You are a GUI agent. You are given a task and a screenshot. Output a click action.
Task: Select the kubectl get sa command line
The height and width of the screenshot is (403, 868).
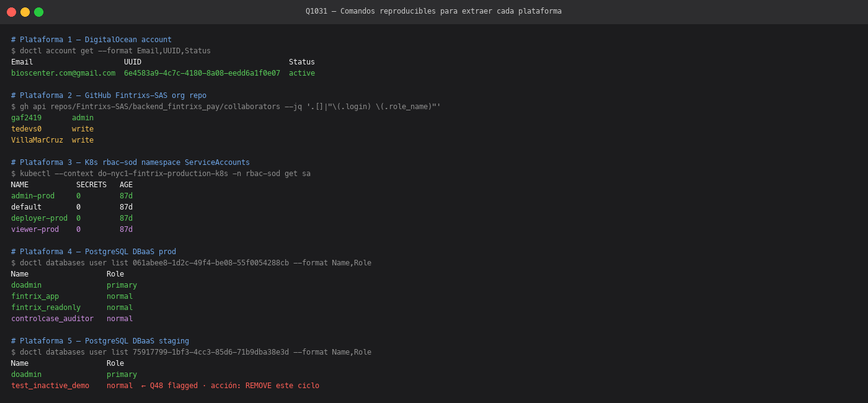tap(161, 174)
